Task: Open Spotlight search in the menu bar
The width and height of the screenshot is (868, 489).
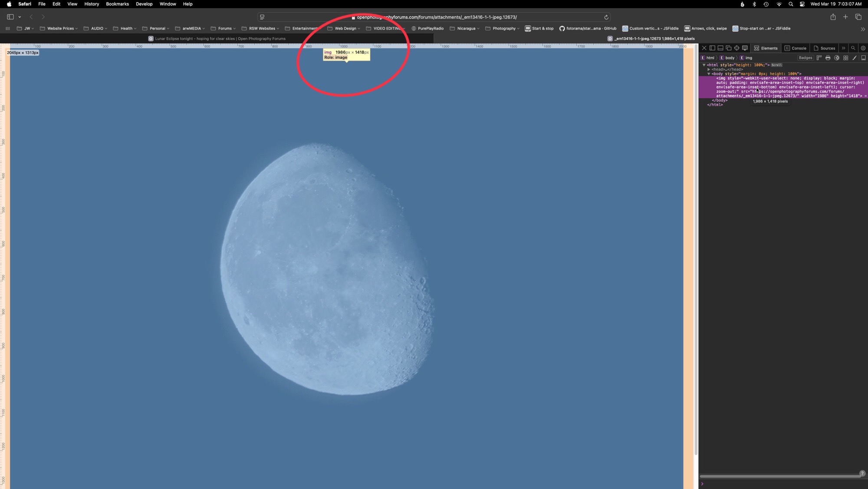Action: (x=791, y=4)
